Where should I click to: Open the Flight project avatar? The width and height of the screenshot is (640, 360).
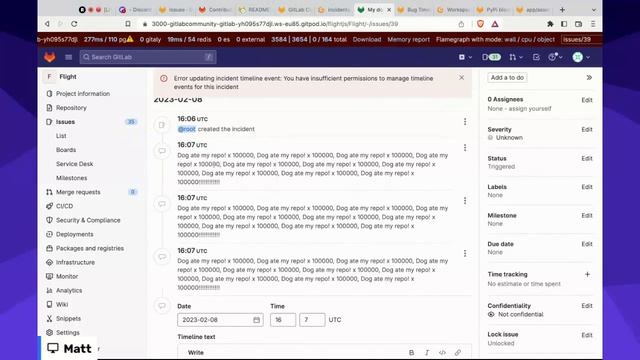[x=49, y=77]
